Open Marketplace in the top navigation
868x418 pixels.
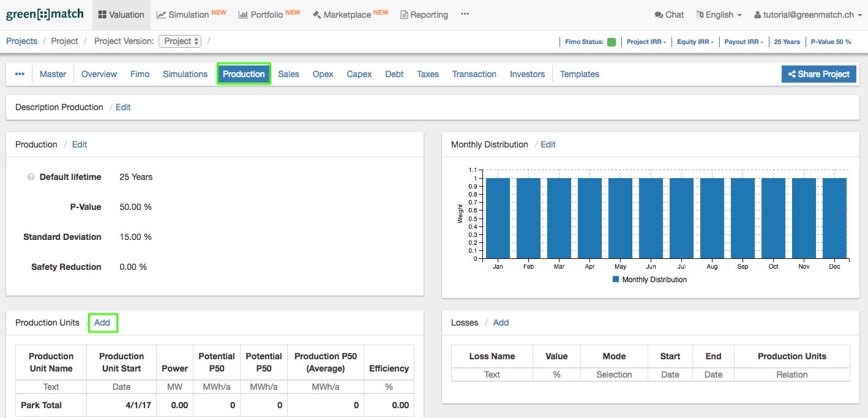(350, 15)
